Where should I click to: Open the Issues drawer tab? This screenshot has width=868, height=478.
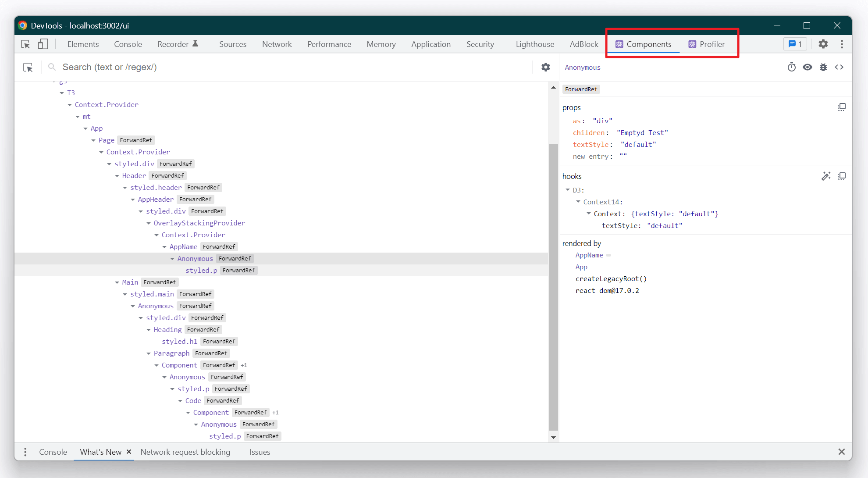click(260, 452)
